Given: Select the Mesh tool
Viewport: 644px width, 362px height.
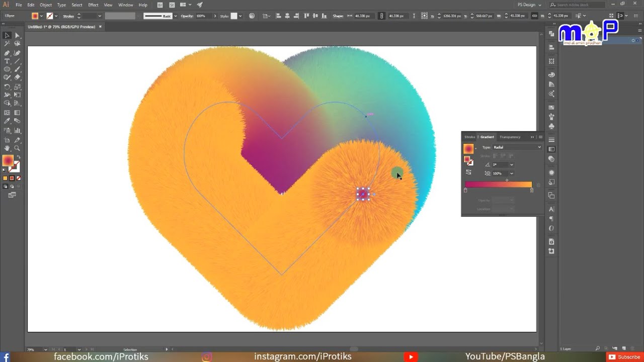Looking at the screenshot, I should 7,113.
